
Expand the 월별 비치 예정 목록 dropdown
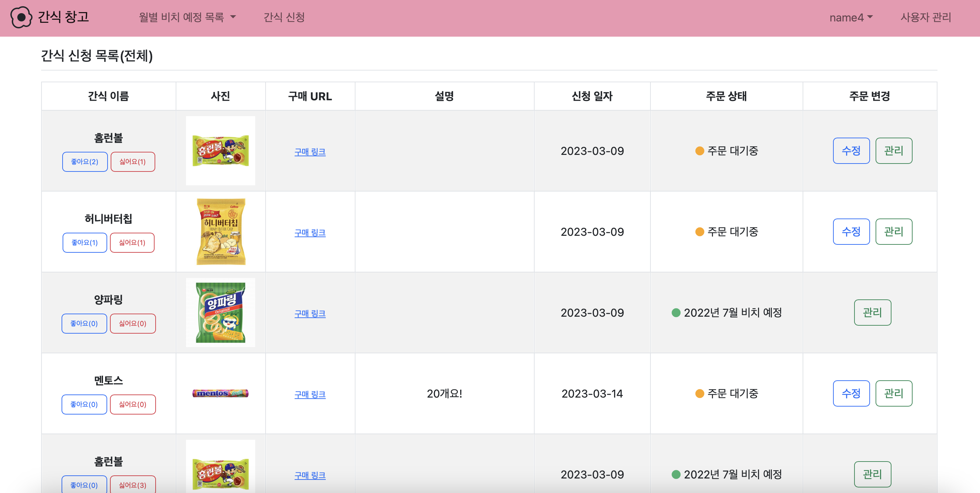[187, 17]
